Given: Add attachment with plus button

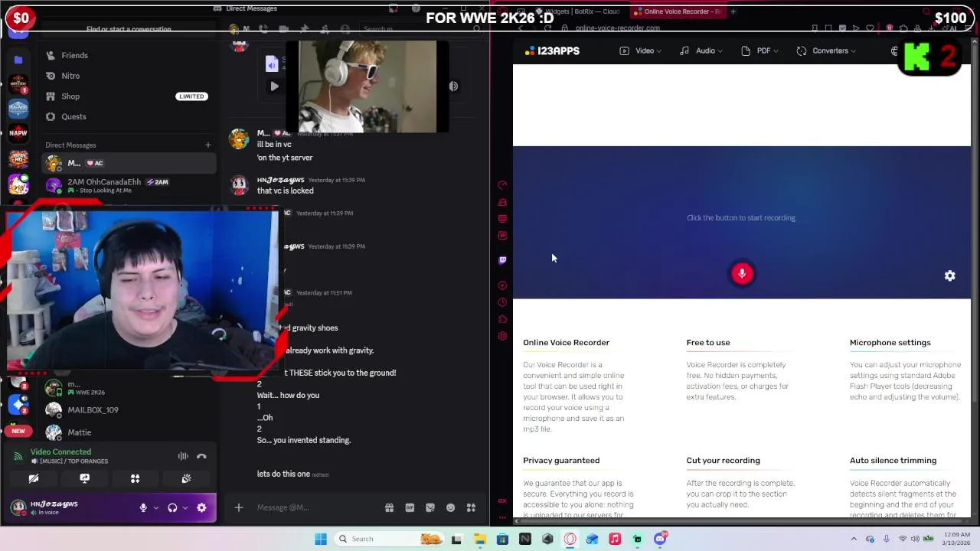Looking at the screenshot, I should [238, 507].
